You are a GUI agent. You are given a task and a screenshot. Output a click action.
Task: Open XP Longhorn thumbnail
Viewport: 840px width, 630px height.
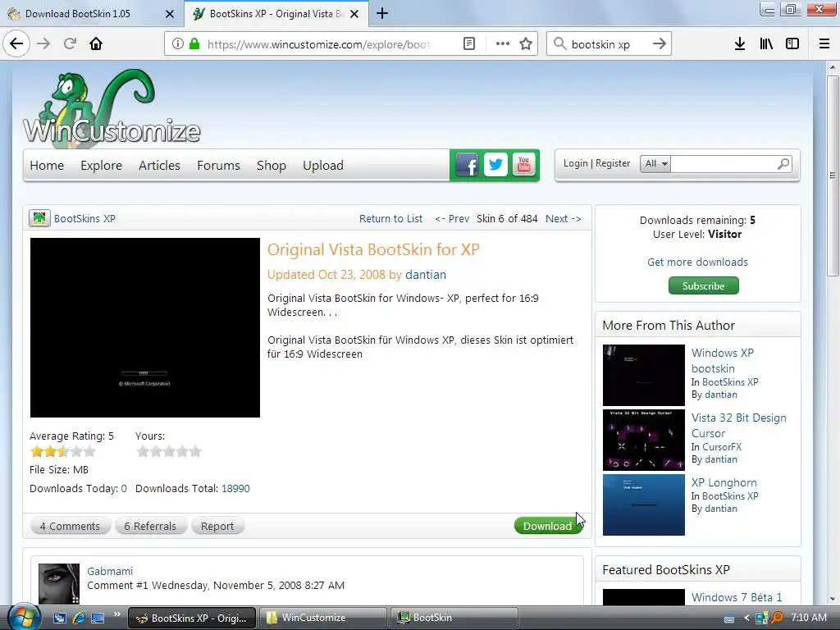(643, 504)
